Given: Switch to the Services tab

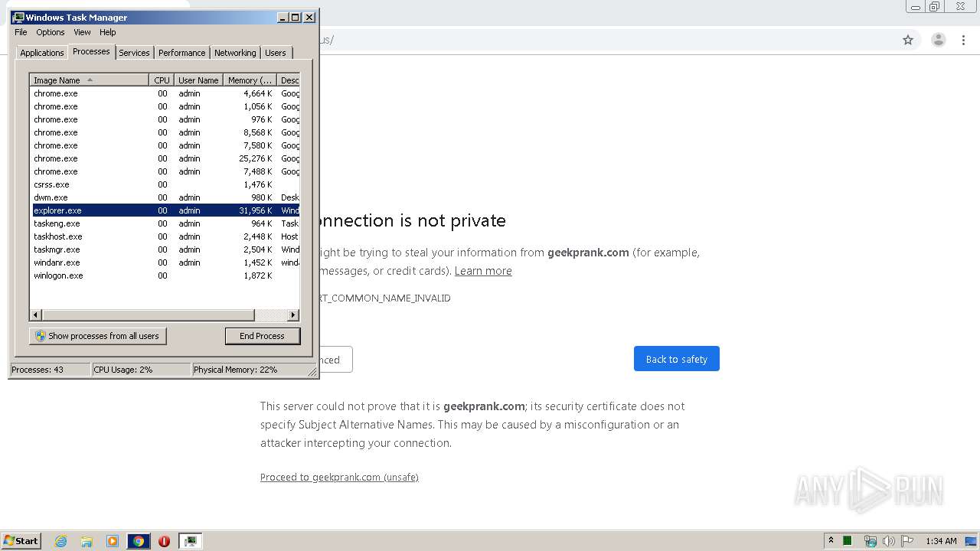Looking at the screenshot, I should [x=134, y=53].
